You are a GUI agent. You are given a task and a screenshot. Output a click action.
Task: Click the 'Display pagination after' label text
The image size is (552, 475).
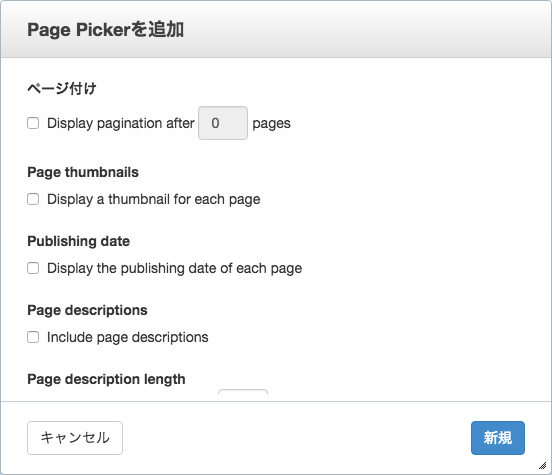pyautogui.click(x=121, y=123)
